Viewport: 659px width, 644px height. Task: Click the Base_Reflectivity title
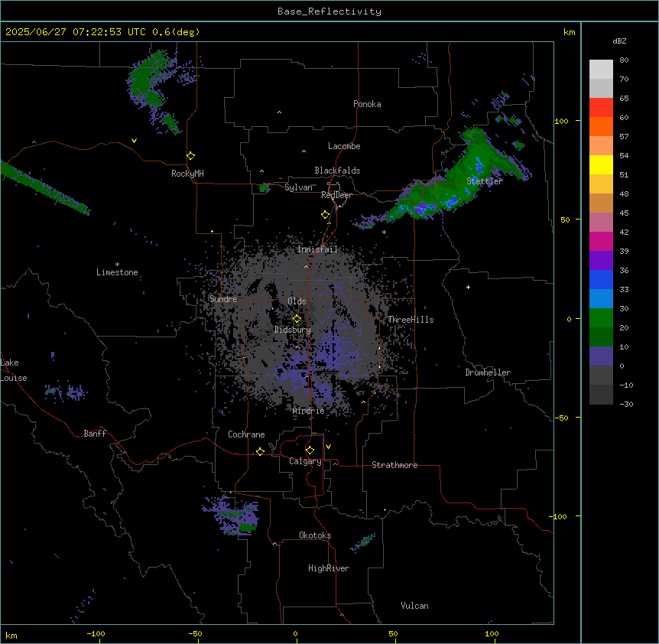click(329, 11)
